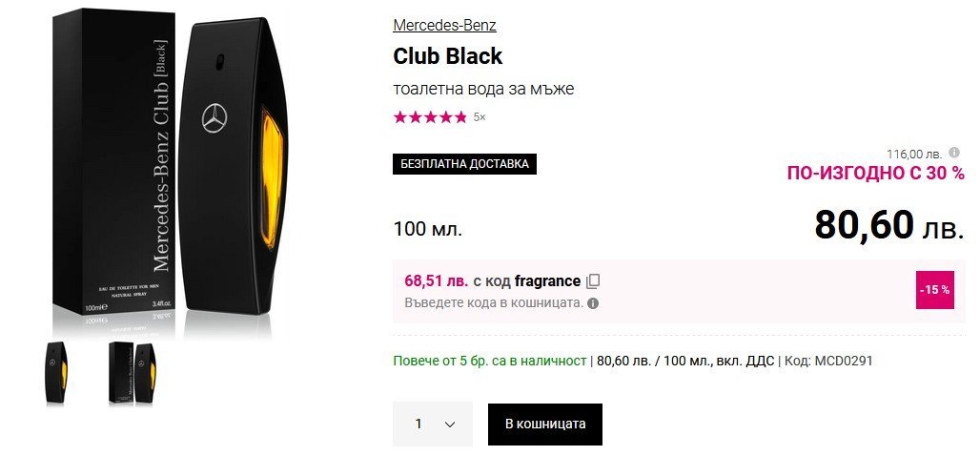980x456 pixels.
Task: Open the 5× reviews count
Action: 480,117
